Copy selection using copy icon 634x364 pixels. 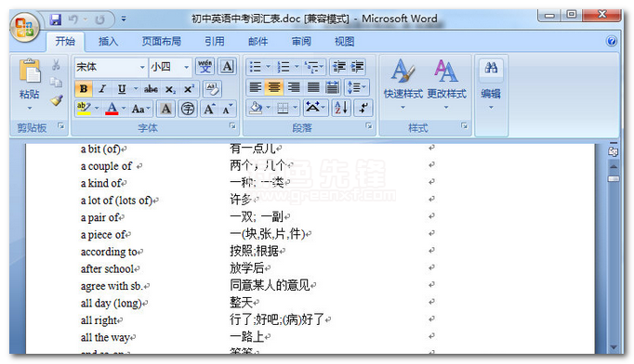56,83
